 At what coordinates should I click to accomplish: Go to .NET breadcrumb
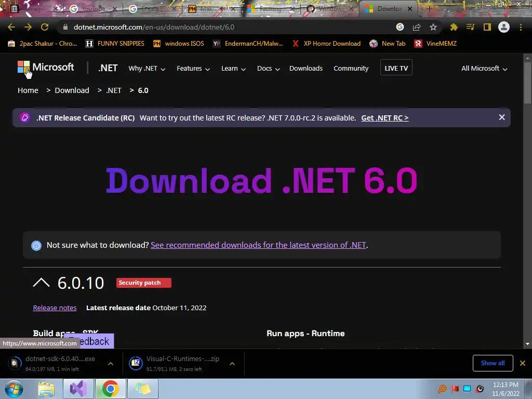[114, 90]
